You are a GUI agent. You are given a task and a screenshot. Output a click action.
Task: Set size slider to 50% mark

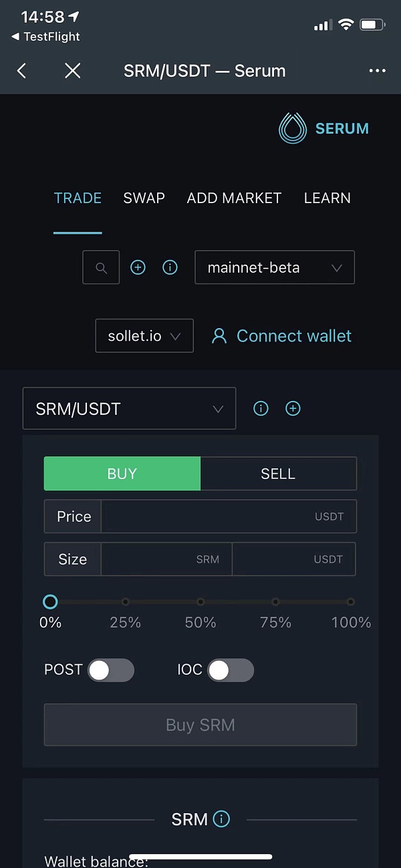[200, 602]
